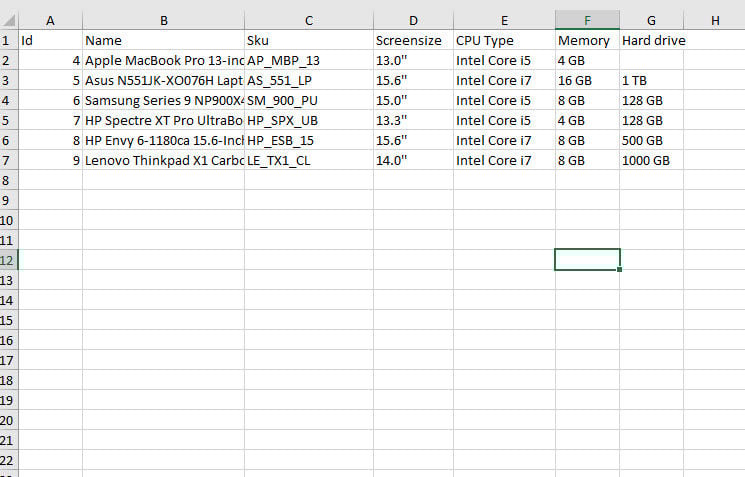Click the LE_TX1_CL sku cell
Screen dimensions: 745x477
point(309,160)
